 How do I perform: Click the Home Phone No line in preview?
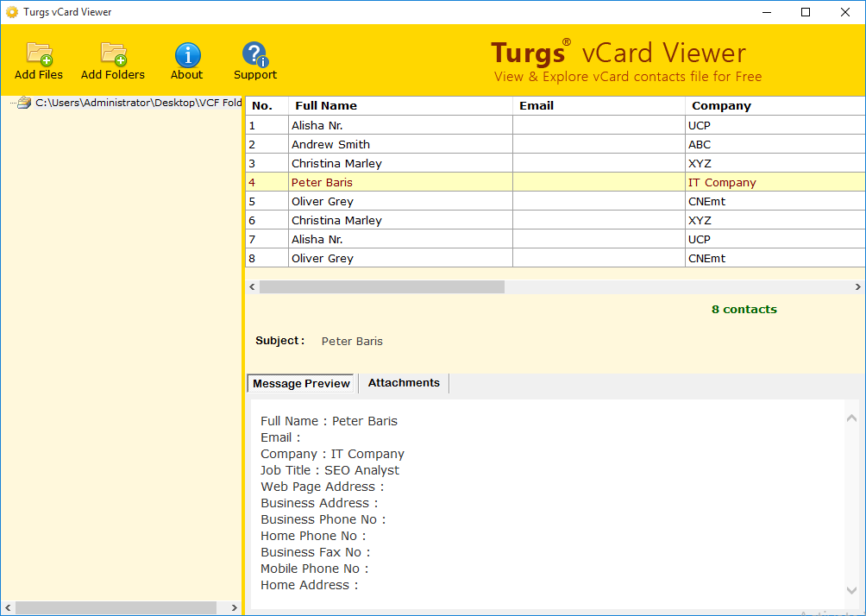point(313,536)
